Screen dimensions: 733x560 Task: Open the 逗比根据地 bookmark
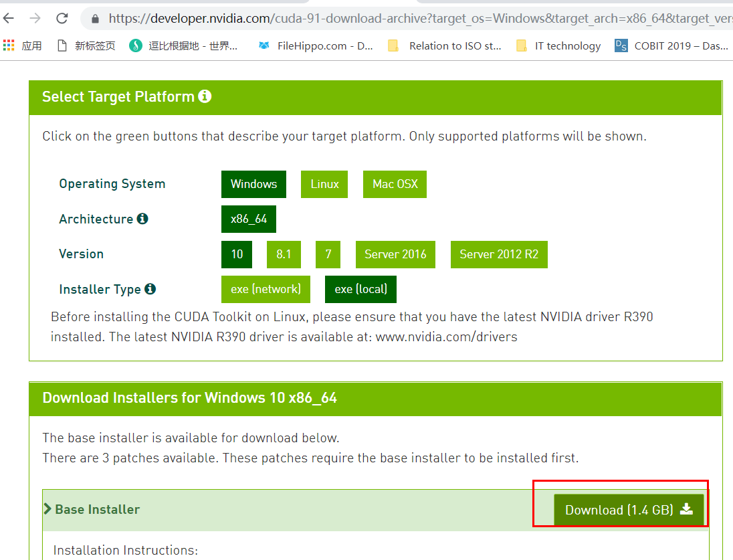(x=183, y=45)
